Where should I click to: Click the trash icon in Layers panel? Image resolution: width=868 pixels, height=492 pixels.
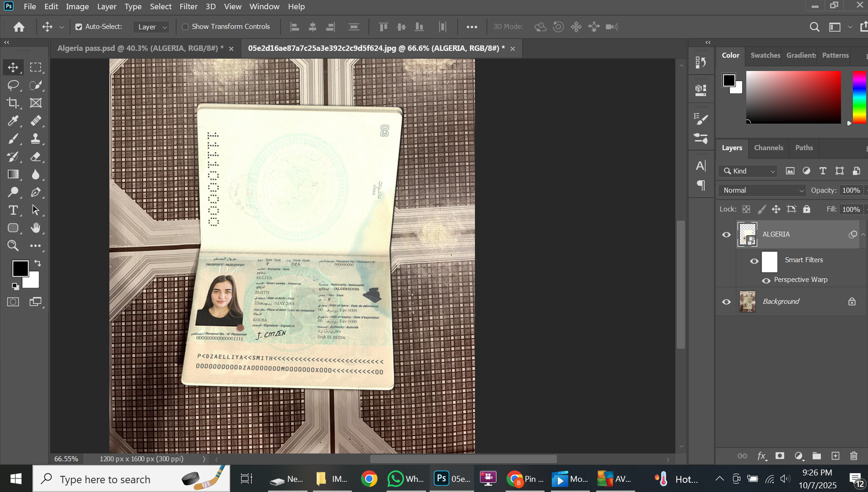[853, 456]
